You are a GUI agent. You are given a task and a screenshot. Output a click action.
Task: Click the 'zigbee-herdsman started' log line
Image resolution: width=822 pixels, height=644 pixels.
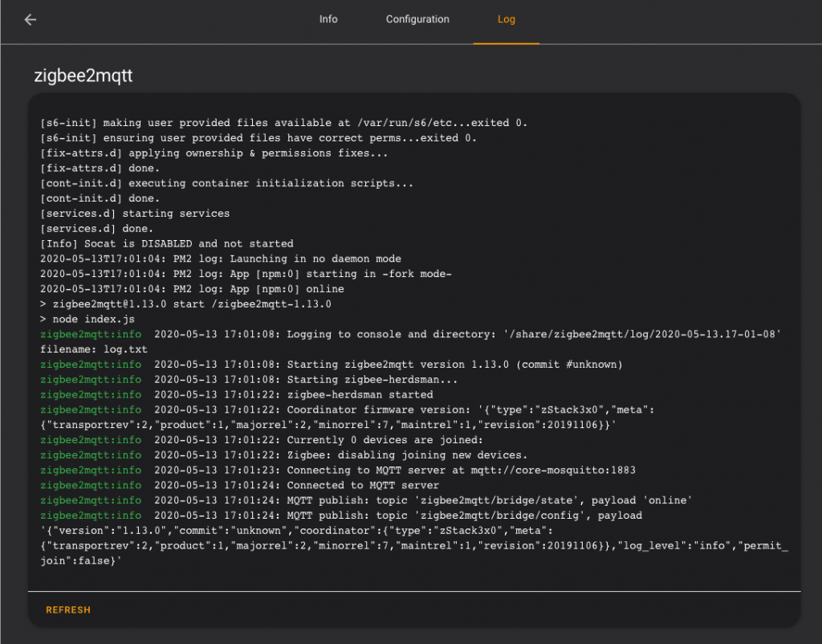237,395
